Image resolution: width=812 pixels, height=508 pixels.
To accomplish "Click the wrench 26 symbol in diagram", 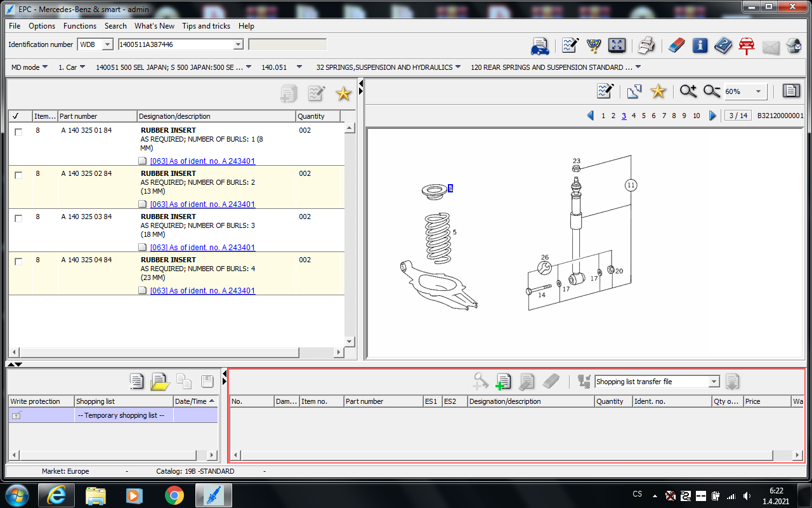I will (544, 268).
